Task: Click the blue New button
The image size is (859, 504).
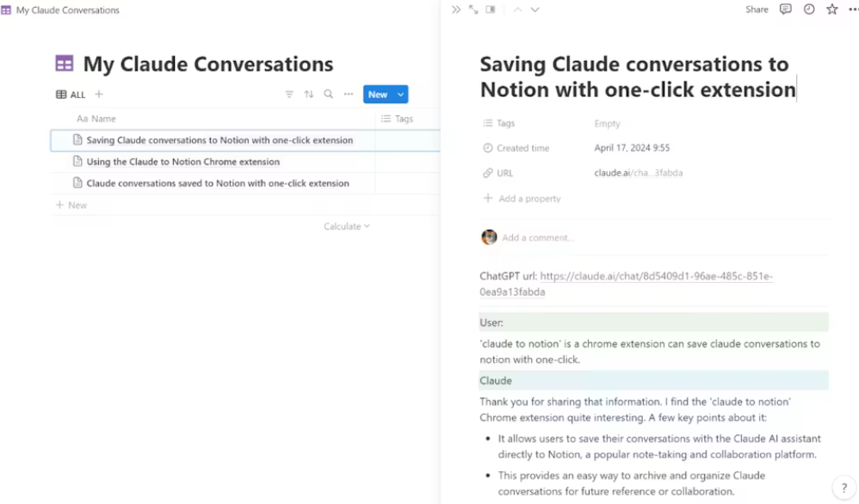Action: coord(378,94)
